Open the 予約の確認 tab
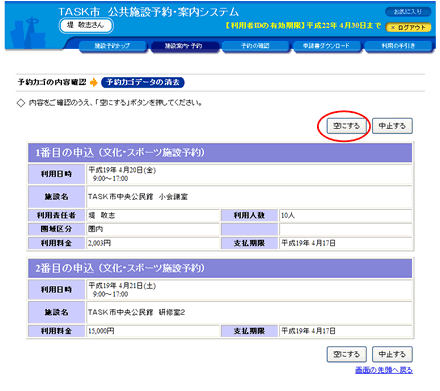440x391 pixels. (255, 46)
